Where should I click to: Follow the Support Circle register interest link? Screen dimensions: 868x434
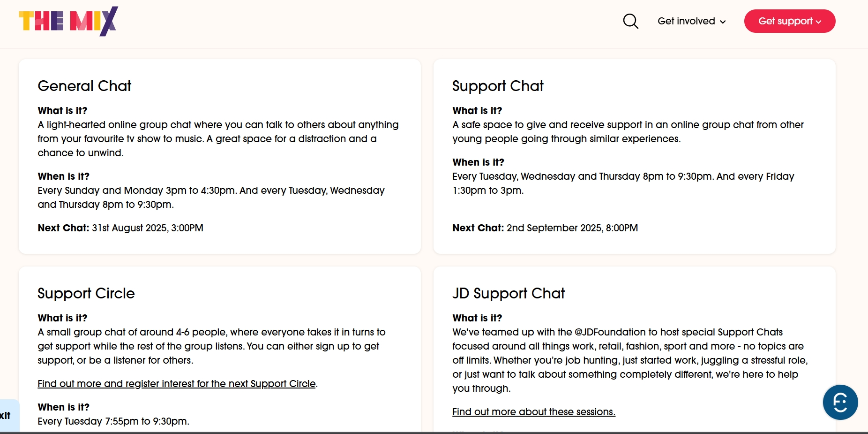click(x=177, y=384)
